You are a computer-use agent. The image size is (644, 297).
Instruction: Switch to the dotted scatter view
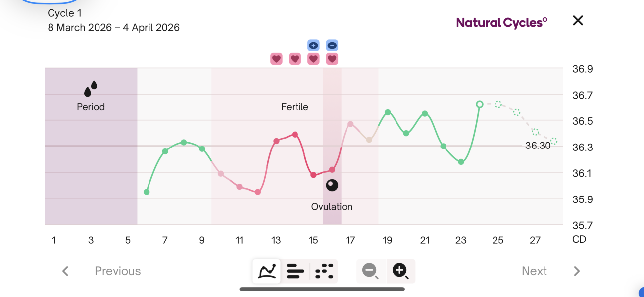(x=324, y=271)
